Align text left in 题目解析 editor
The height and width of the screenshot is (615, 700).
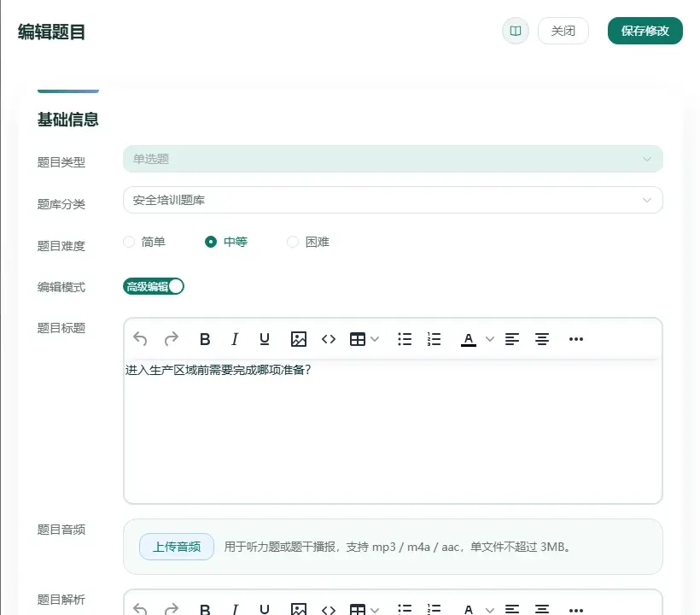512,610
